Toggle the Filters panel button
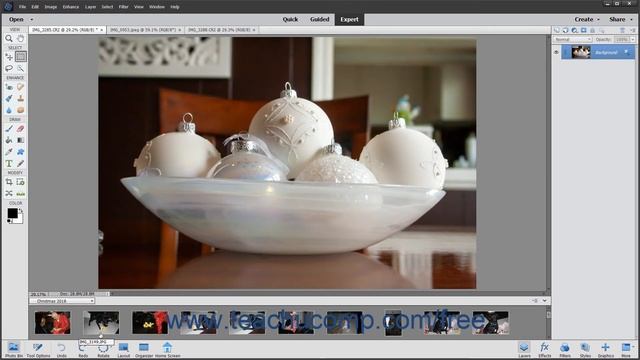Viewport: 640px width, 360px height. point(564,350)
